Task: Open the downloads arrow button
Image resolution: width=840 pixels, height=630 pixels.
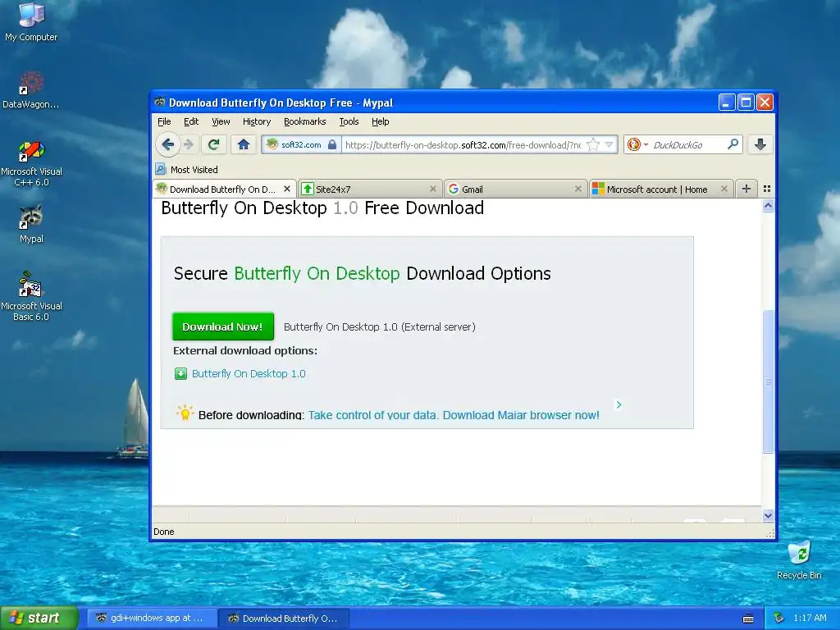Action: 760,144
